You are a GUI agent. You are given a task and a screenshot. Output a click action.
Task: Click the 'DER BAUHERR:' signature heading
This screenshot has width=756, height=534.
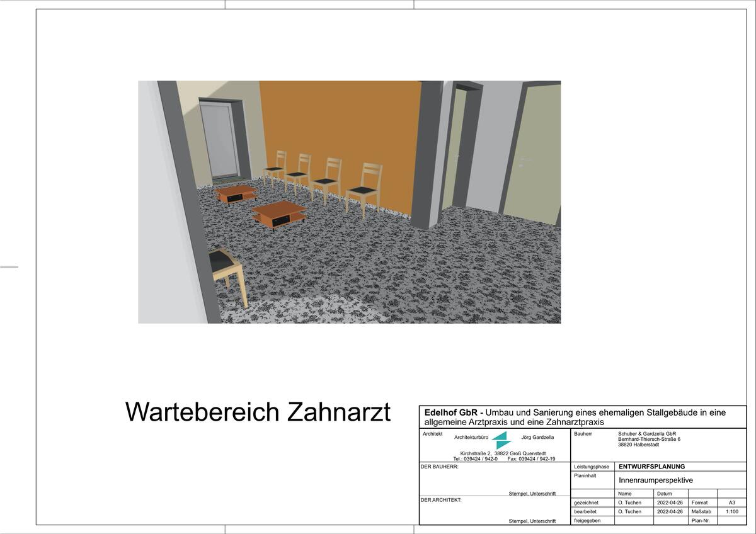point(439,467)
